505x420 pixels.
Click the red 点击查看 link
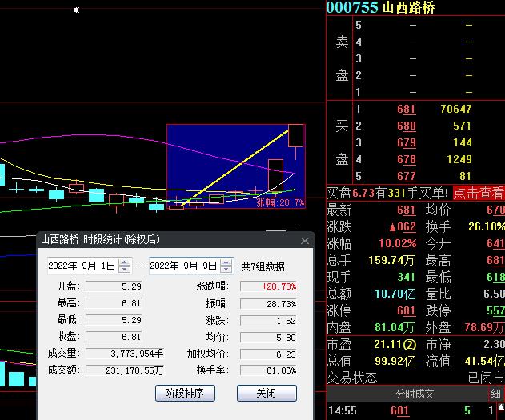coord(479,193)
